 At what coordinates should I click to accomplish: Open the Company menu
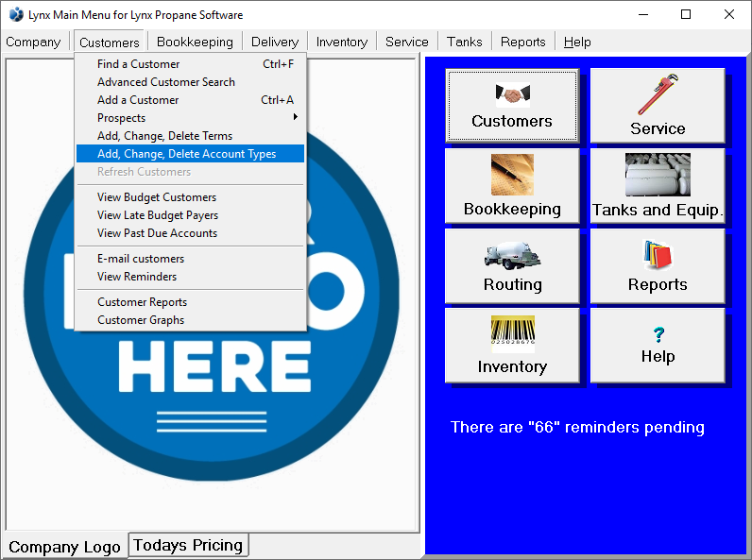click(33, 42)
